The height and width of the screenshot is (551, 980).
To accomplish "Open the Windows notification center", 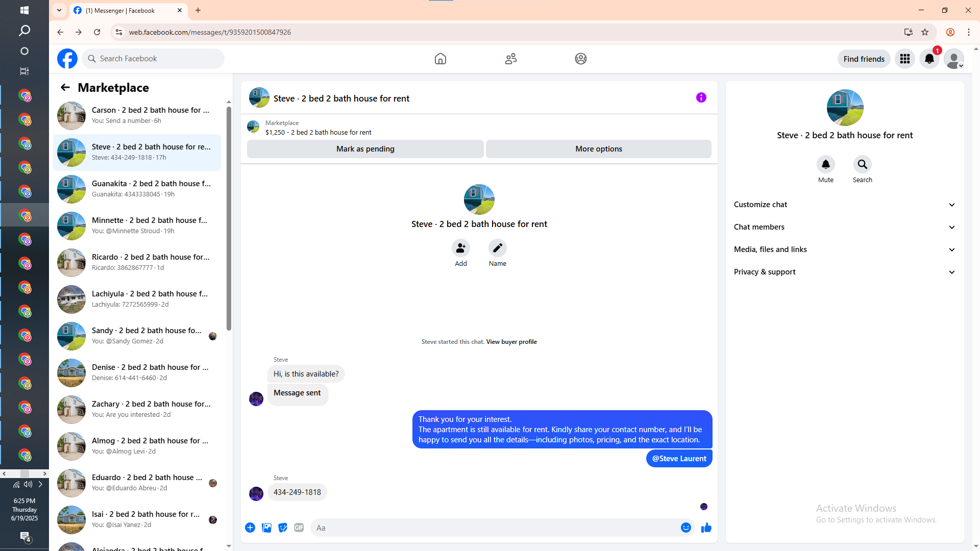I will point(25,537).
